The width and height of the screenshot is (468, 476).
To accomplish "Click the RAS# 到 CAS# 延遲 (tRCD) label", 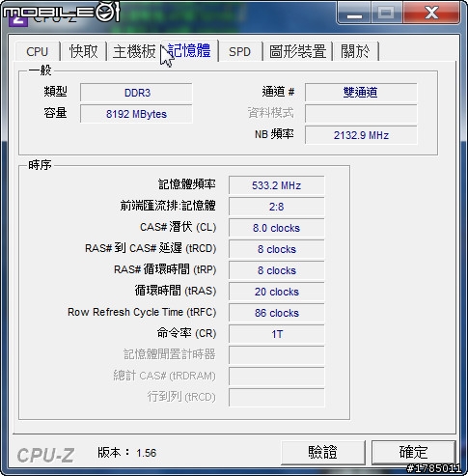I will click(151, 248).
